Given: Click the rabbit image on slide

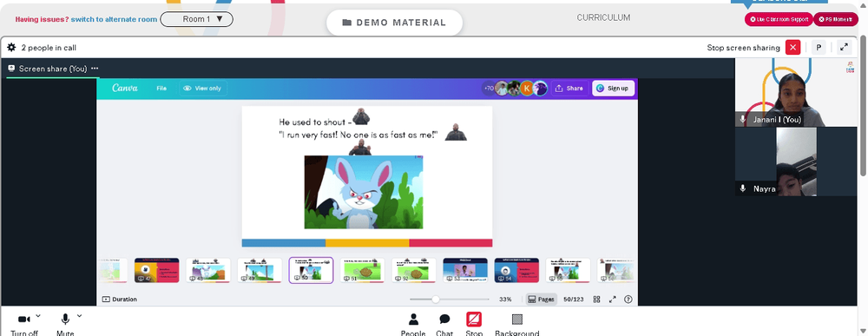Looking at the screenshot, I should tap(364, 192).
